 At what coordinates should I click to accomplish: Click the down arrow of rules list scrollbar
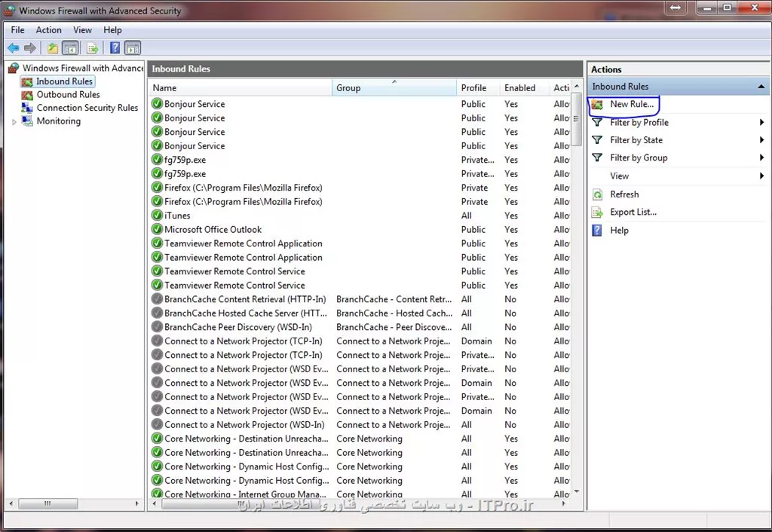tap(577, 491)
